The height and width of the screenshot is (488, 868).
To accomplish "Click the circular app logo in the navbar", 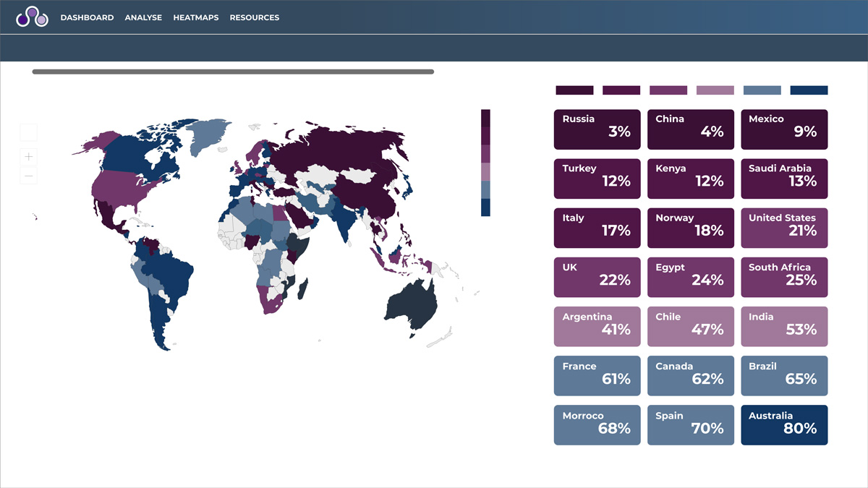I will 33,17.
